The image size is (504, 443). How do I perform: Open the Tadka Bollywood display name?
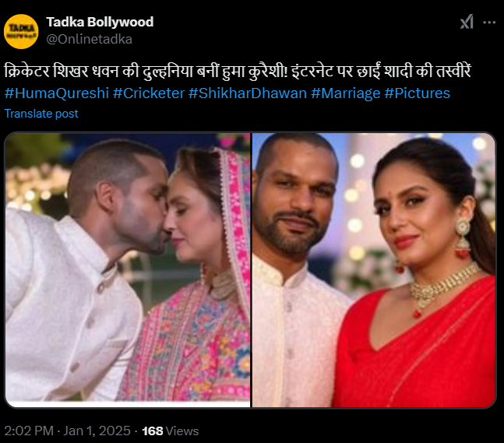[x=100, y=22]
